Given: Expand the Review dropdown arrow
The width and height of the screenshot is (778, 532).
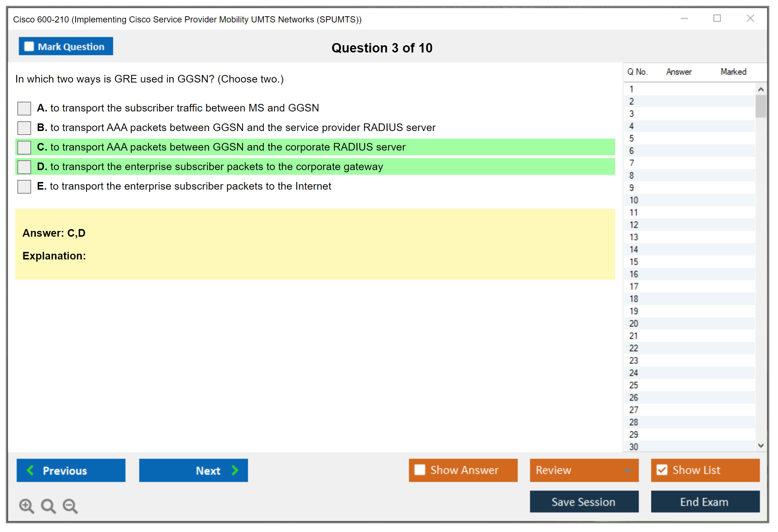Looking at the screenshot, I should tap(628, 470).
